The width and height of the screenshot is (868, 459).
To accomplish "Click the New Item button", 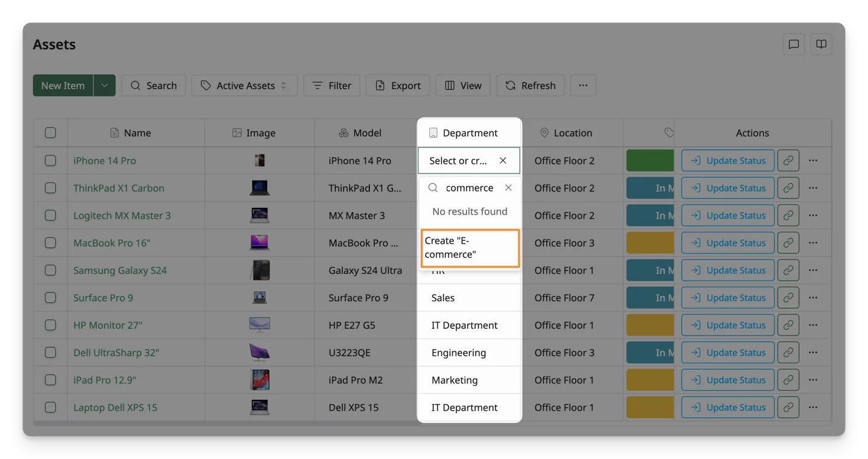I will pyautogui.click(x=63, y=86).
